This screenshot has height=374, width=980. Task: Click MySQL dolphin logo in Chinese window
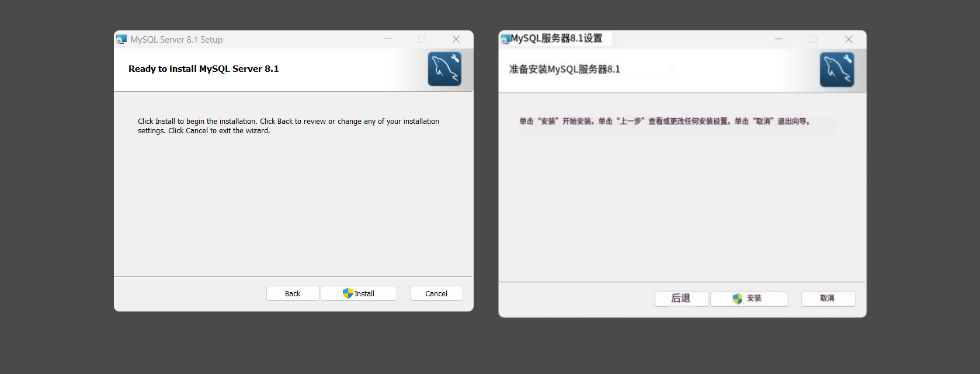(x=837, y=70)
